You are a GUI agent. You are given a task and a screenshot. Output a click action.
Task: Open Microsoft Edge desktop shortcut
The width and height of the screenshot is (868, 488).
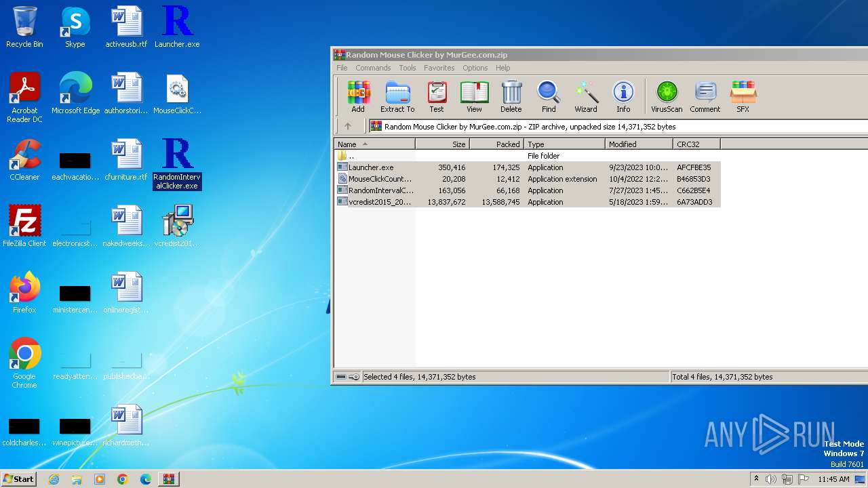pos(75,94)
